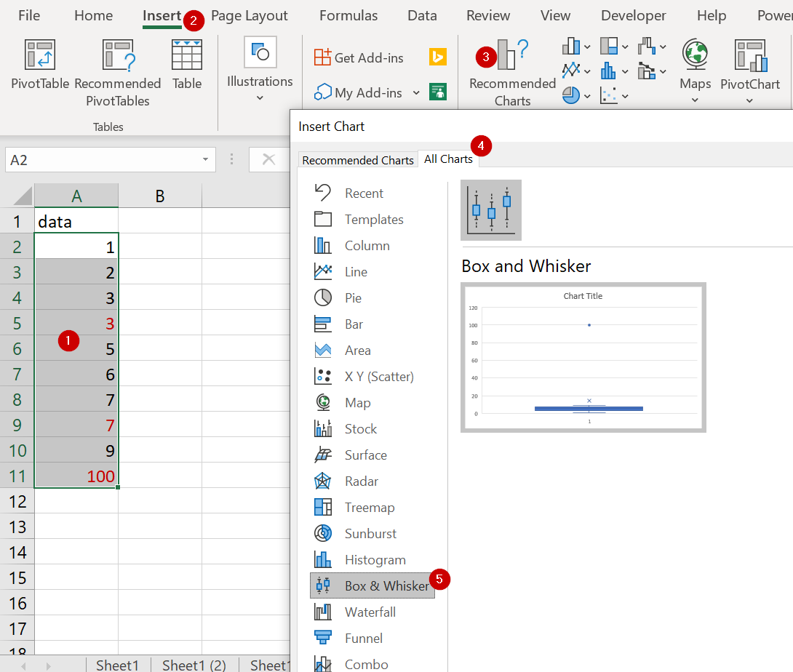Switch to the Developer tab
This screenshot has width=793, height=672.
pos(633,16)
